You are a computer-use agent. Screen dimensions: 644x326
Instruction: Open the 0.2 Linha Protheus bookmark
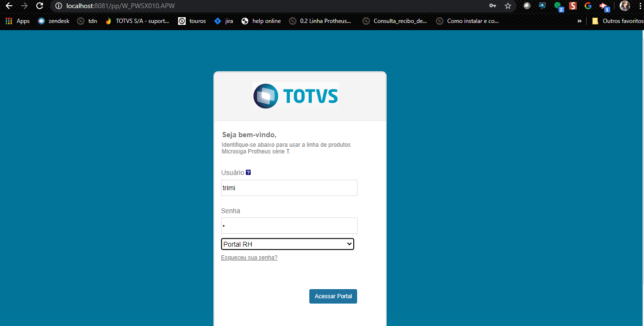(x=320, y=21)
